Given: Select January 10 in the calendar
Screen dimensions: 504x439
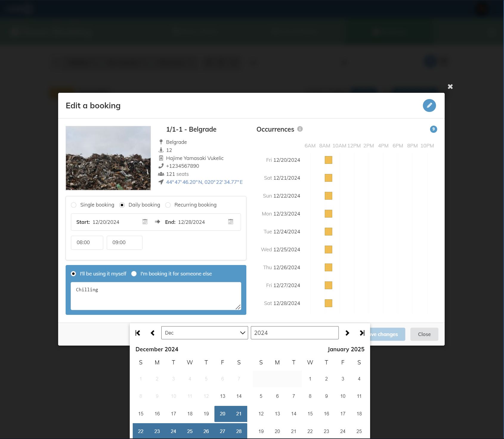Looking at the screenshot, I should pyautogui.click(x=343, y=396).
